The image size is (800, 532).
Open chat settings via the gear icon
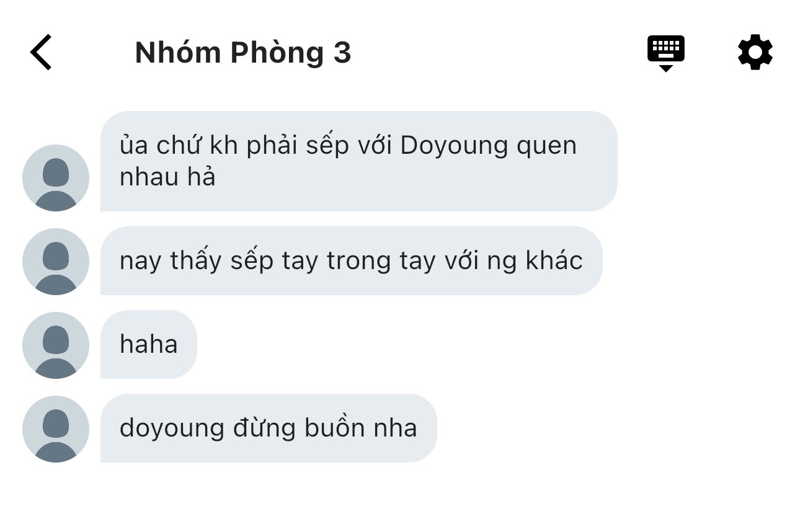[755, 52]
